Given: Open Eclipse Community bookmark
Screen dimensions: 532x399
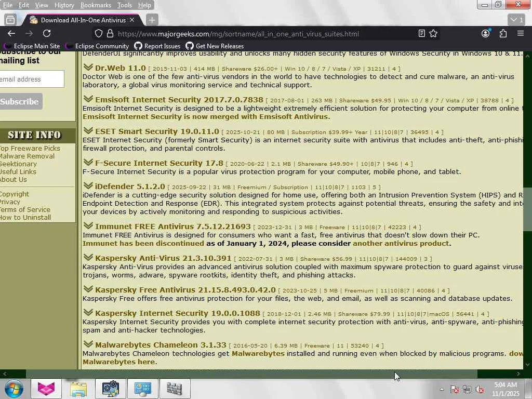Looking at the screenshot, I should 97,46.
